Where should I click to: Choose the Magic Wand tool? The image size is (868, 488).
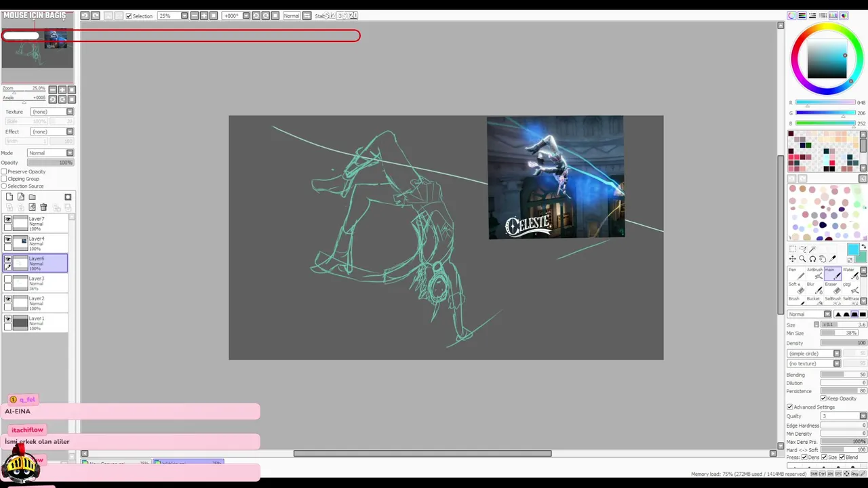pyautogui.click(x=812, y=249)
